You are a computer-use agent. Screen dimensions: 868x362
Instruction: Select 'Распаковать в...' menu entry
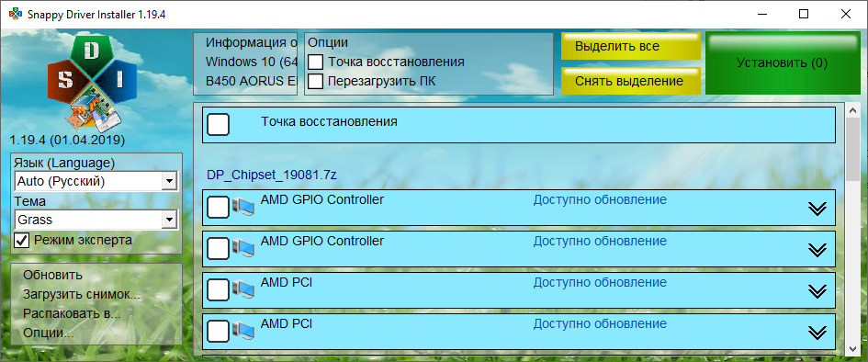(72, 314)
